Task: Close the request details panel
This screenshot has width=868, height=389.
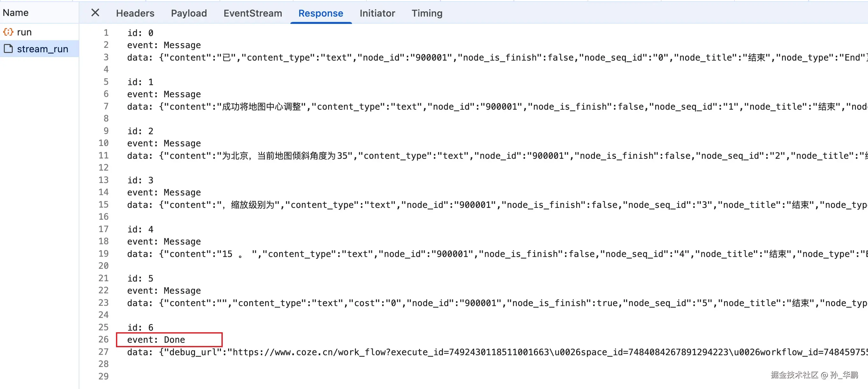Action: point(95,13)
